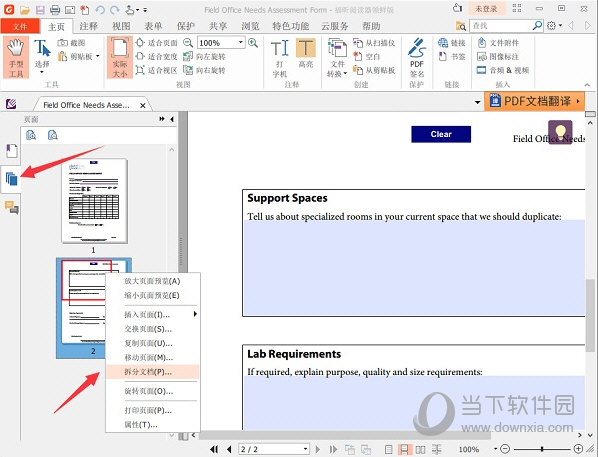Open the page thumbnails side panel icon
Image resolution: width=598 pixels, height=457 pixels.
click(11, 179)
